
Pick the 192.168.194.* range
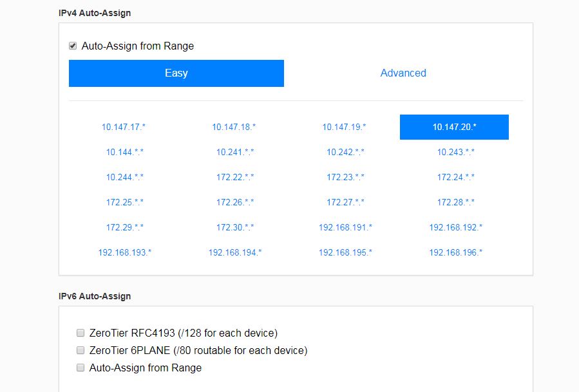click(x=235, y=252)
